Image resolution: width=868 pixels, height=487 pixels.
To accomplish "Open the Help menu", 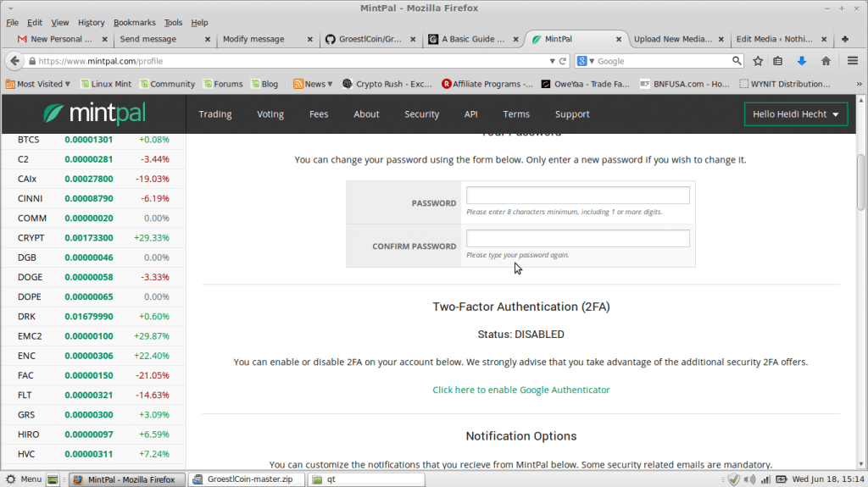I will (x=199, y=23).
